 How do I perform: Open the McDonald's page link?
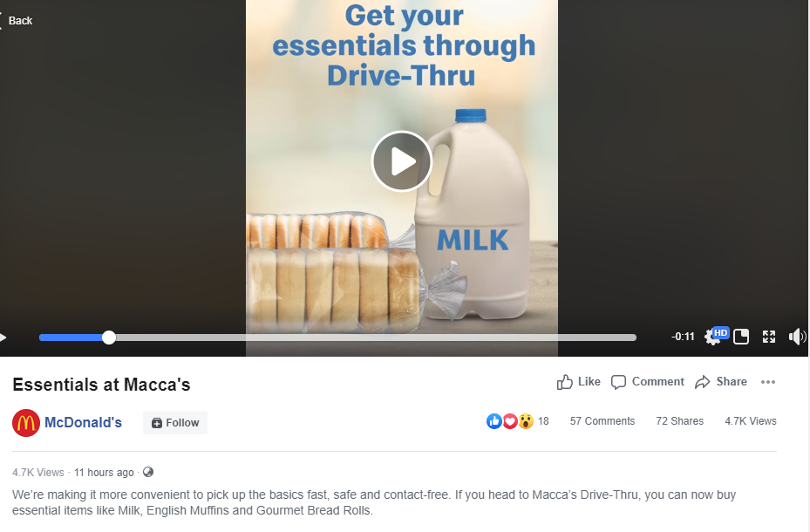coord(82,422)
